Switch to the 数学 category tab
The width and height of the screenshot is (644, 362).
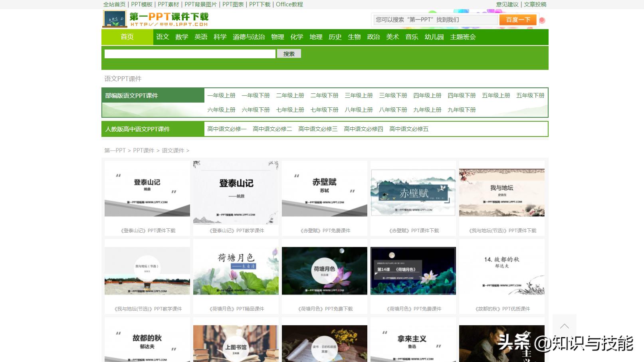pos(182,37)
